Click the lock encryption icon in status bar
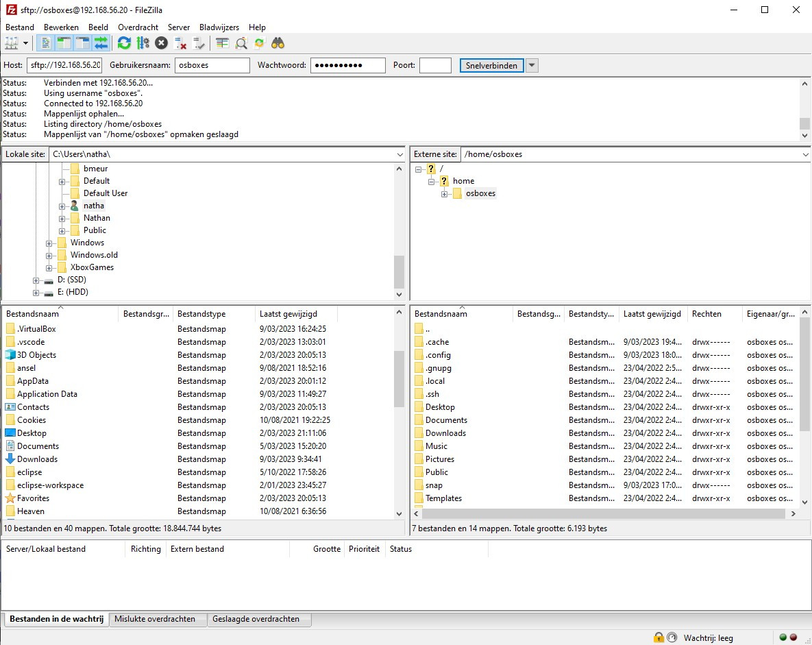The height and width of the screenshot is (645, 812). click(x=659, y=637)
